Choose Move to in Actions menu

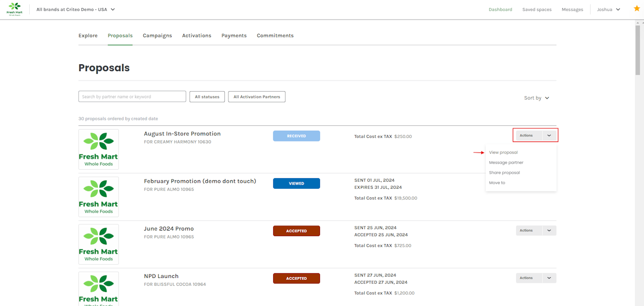point(497,183)
